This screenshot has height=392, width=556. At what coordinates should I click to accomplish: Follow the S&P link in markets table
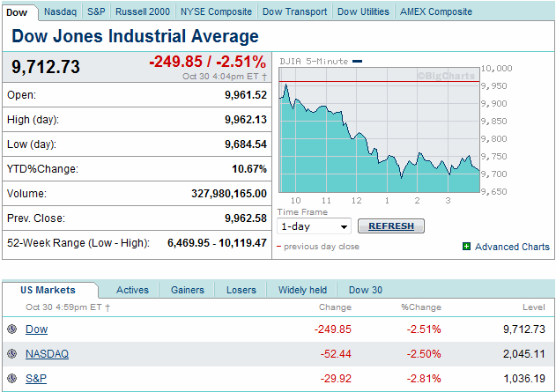pyautogui.click(x=36, y=378)
